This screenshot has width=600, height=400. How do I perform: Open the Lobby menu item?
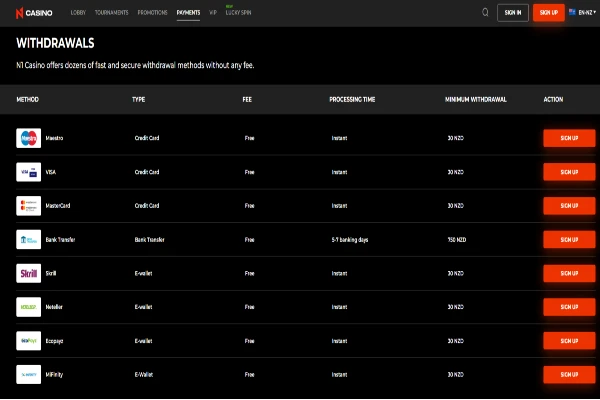(x=78, y=13)
